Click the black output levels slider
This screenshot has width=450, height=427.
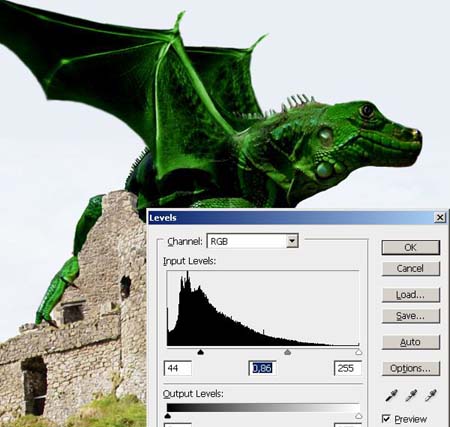click(x=168, y=416)
